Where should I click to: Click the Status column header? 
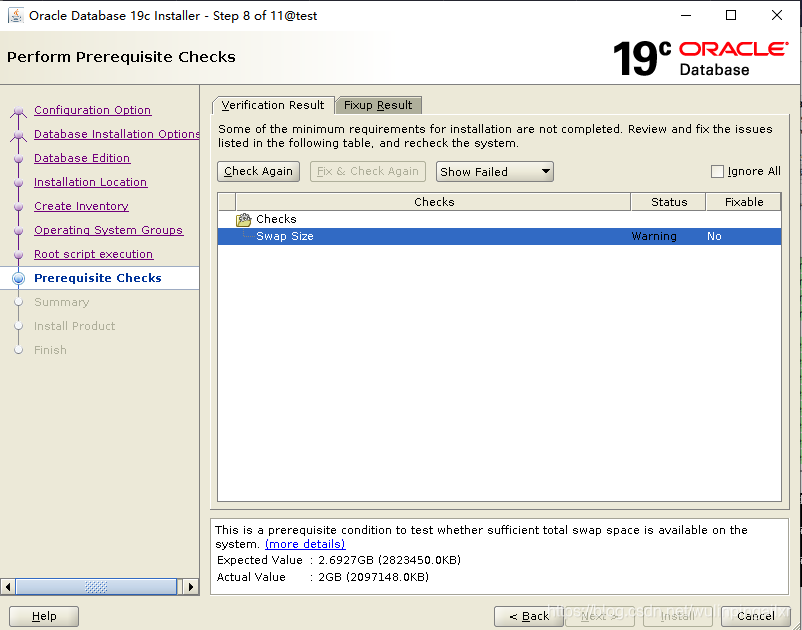669,202
